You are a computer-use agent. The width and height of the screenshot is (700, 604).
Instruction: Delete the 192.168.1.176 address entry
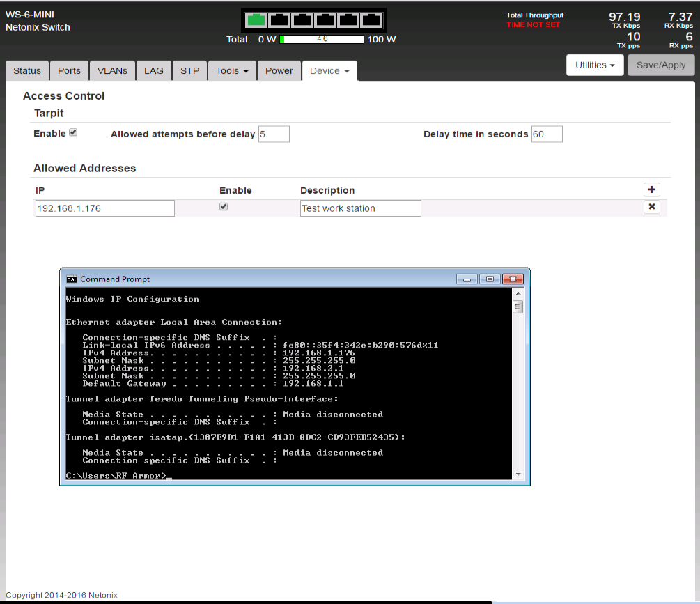(651, 207)
